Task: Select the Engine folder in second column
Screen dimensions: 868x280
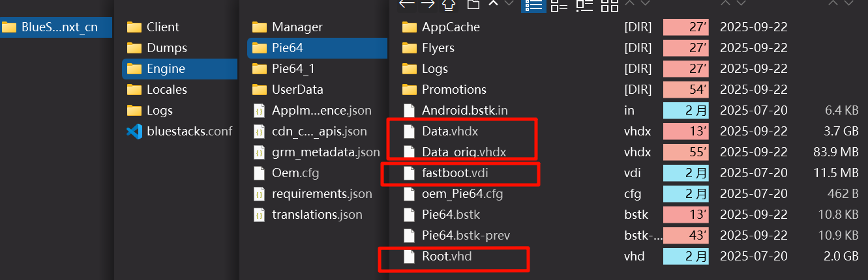Action: pos(166,69)
